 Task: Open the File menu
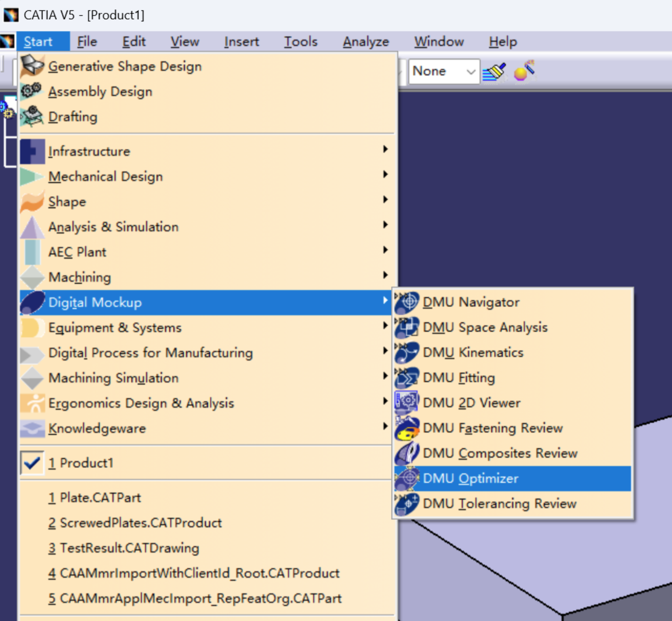tap(87, 42)
